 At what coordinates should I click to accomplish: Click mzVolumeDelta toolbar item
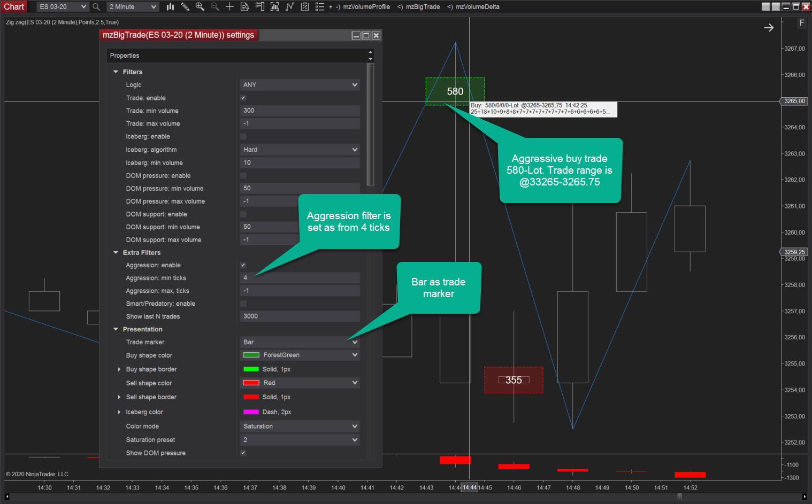[x=477, y=7]
